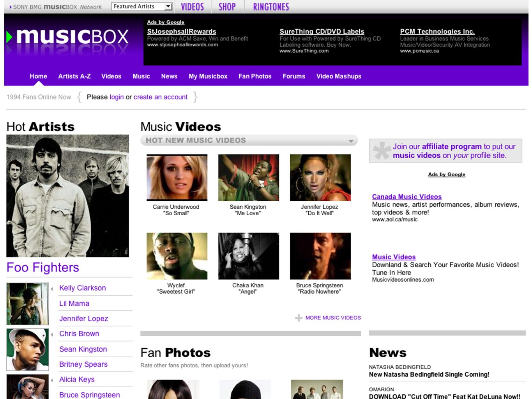The width and height of the screenshot is (532, 399).
Task: Click the Join our affiliate program banner
Action: point(445,151)
